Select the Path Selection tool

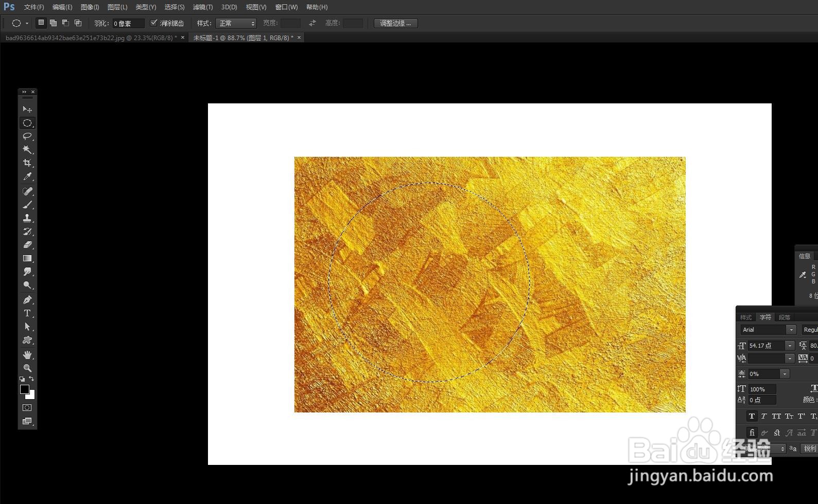27,327
